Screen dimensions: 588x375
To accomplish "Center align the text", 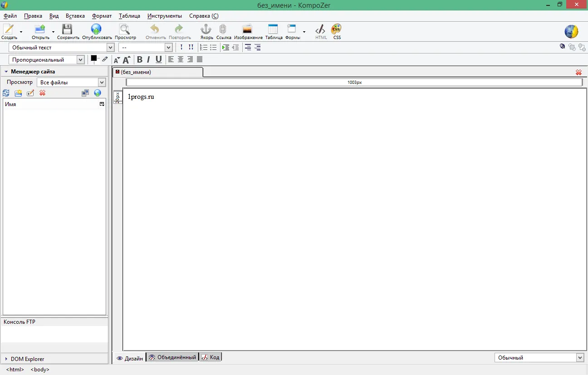I will 181,59.
